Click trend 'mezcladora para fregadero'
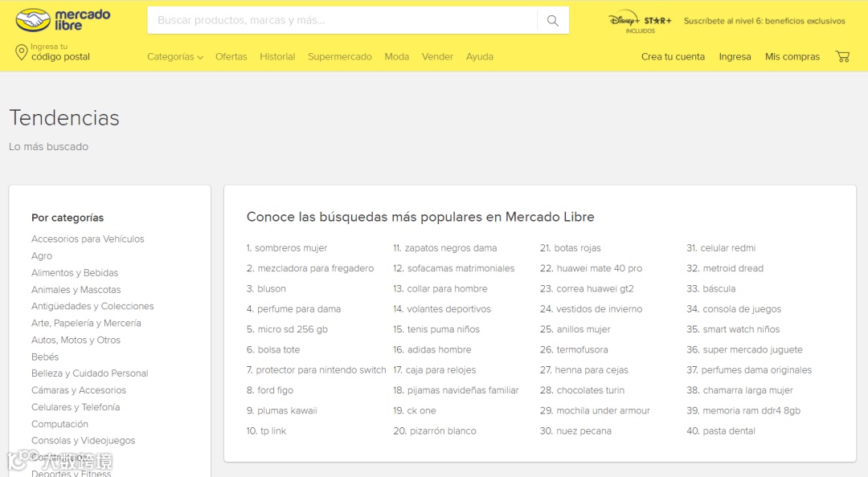 point(316,268)
